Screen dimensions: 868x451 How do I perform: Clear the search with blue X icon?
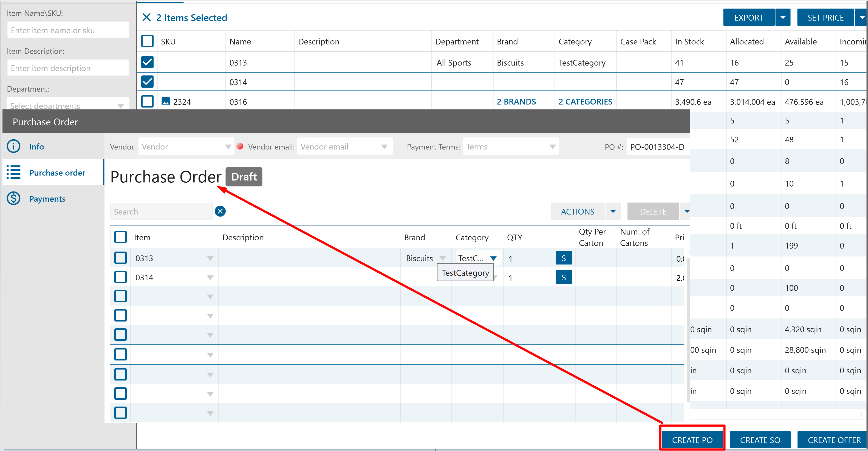tap(220, 211)
